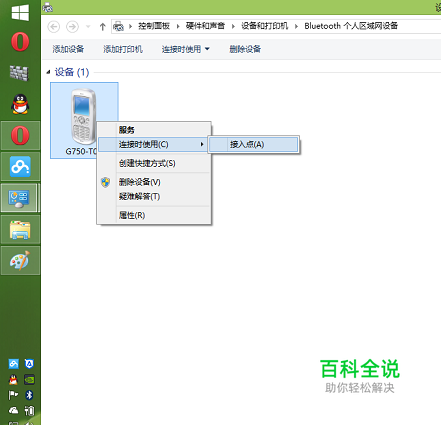This screenshot has height=425, width=441.
Task: Open the Windows Start button
Action: point(20,13)
